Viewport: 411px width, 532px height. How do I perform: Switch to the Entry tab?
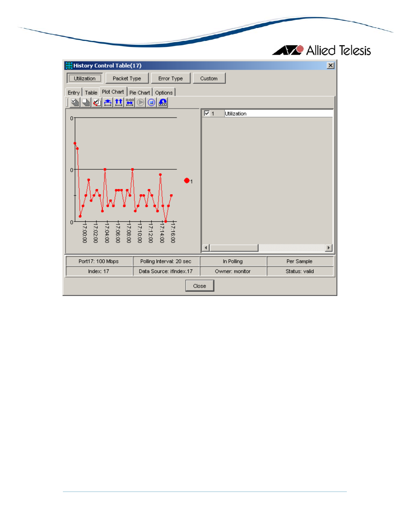click(x=74, y=93)
